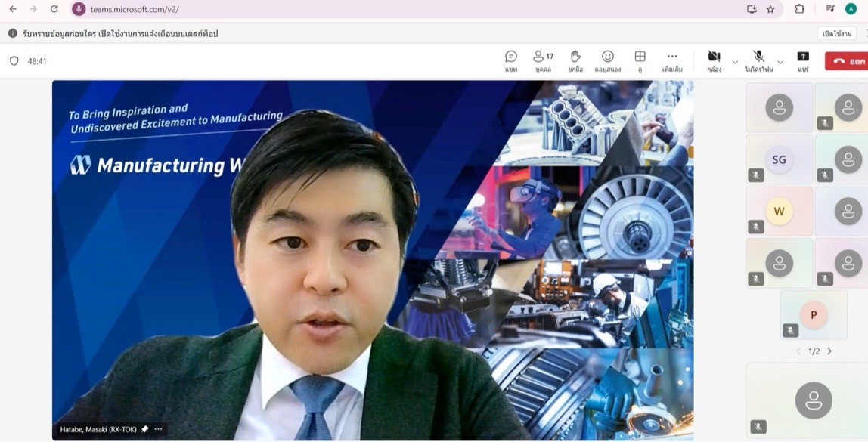868x442 pixels.
Task: Go to next participant page arrow
Action: 829,351
